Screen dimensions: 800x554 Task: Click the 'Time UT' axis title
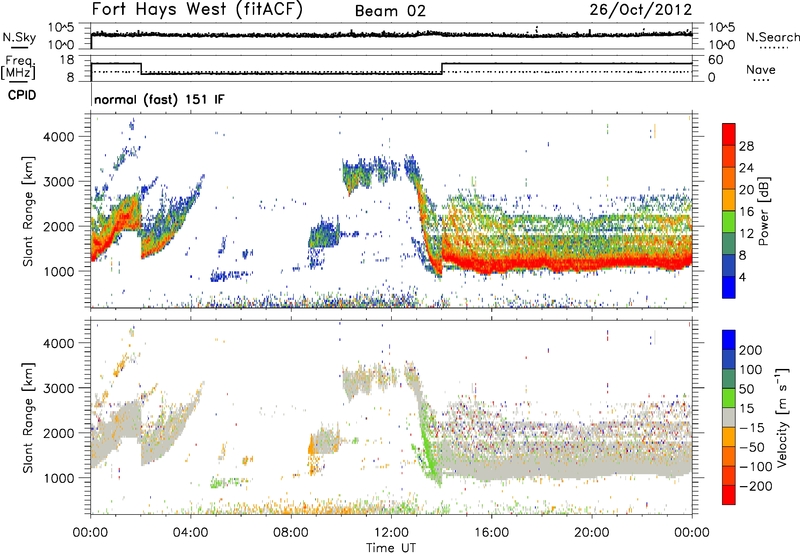pos(391,547)
